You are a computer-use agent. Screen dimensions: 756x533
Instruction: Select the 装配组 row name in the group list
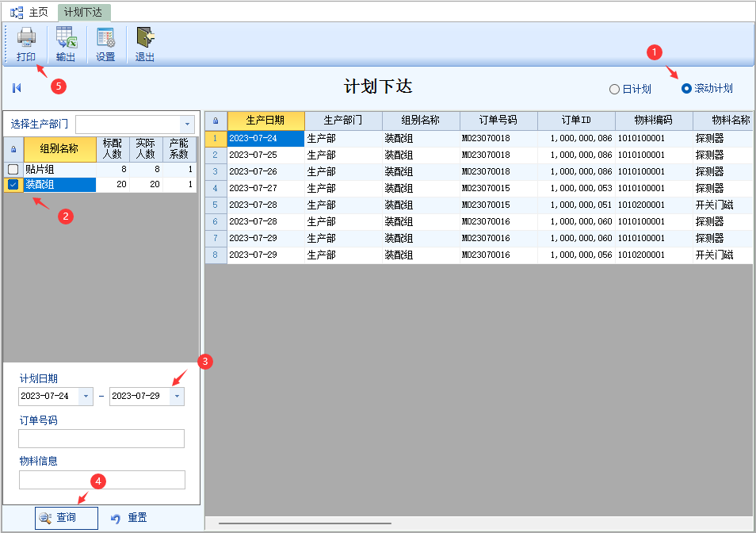59,184
